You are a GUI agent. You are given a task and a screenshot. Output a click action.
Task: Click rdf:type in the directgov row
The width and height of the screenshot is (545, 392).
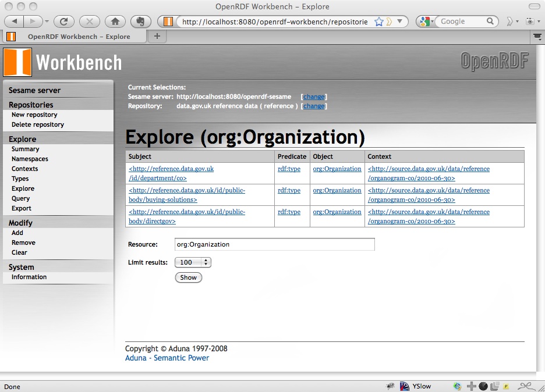[289, 212]
